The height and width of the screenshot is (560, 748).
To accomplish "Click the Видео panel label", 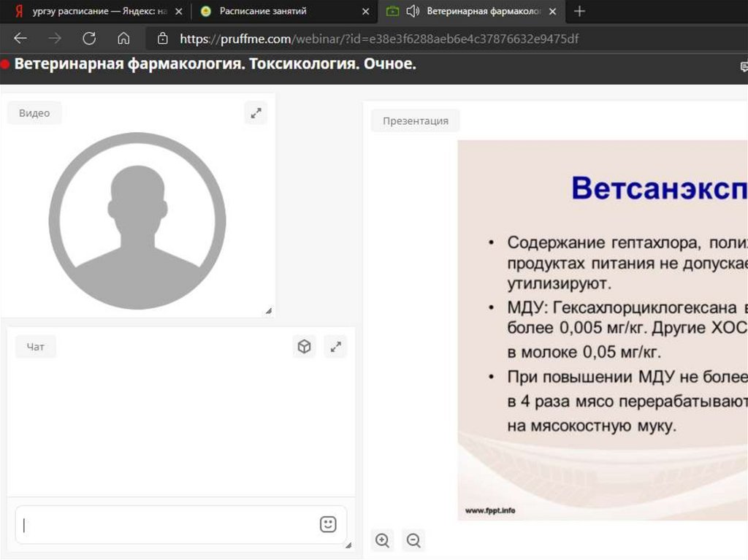I will [34, 113].
